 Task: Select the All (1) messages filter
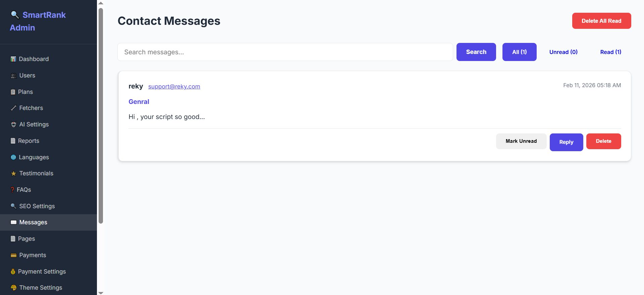[x=519, y=52]
